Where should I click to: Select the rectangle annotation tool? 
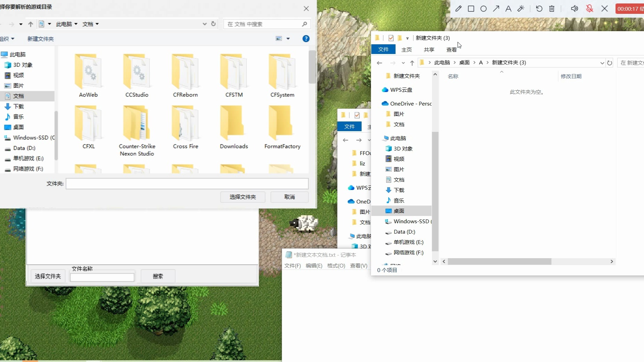tap(471, 9)
